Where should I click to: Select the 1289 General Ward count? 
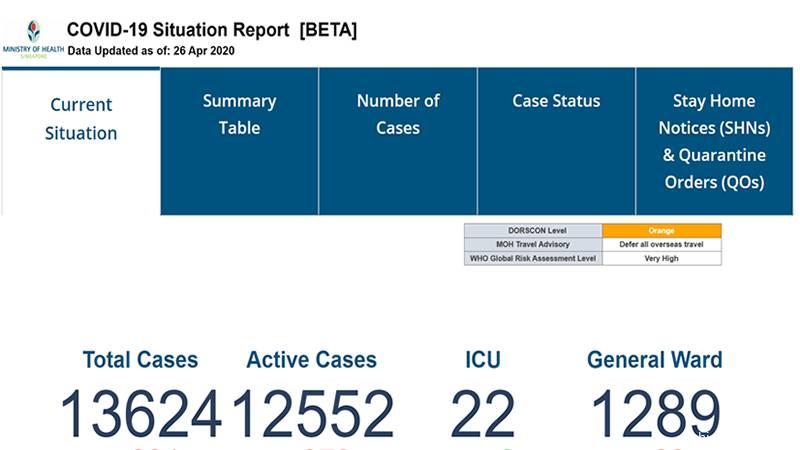[655, 414]
